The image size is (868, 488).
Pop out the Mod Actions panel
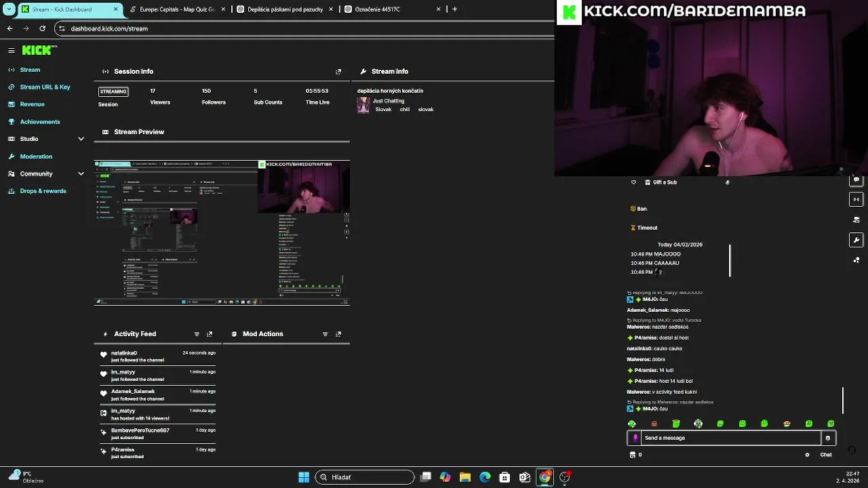pos(338,334)
